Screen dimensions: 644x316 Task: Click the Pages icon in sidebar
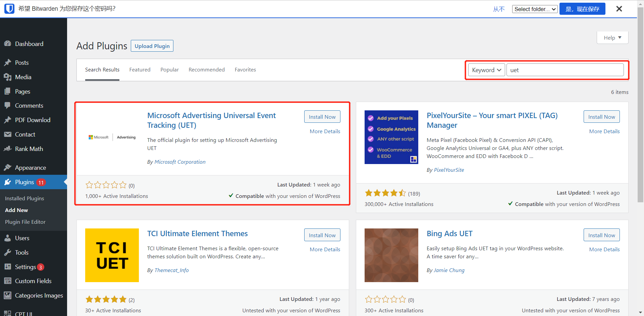point(8,91)
